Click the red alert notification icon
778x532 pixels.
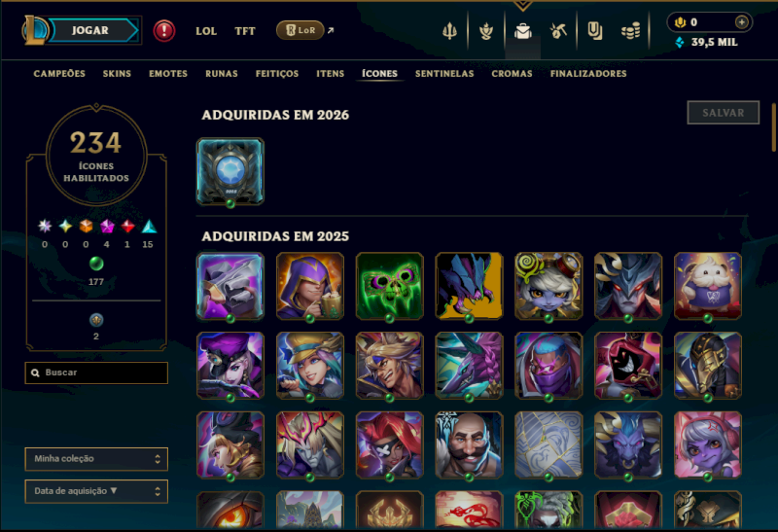(x=163, y=31)
